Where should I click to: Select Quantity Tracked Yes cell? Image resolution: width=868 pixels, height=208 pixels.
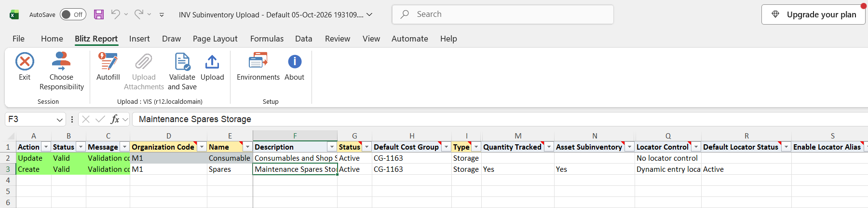click(518, 169)
